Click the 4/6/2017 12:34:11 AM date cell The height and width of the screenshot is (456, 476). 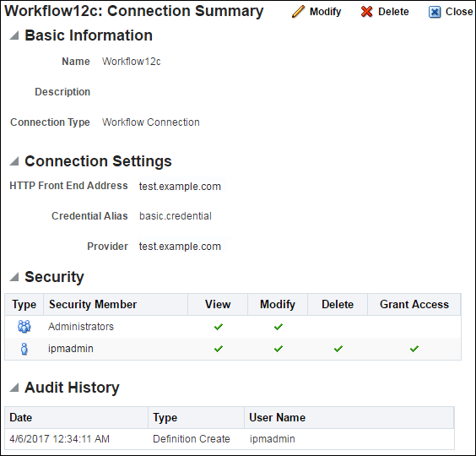(59, 439)
